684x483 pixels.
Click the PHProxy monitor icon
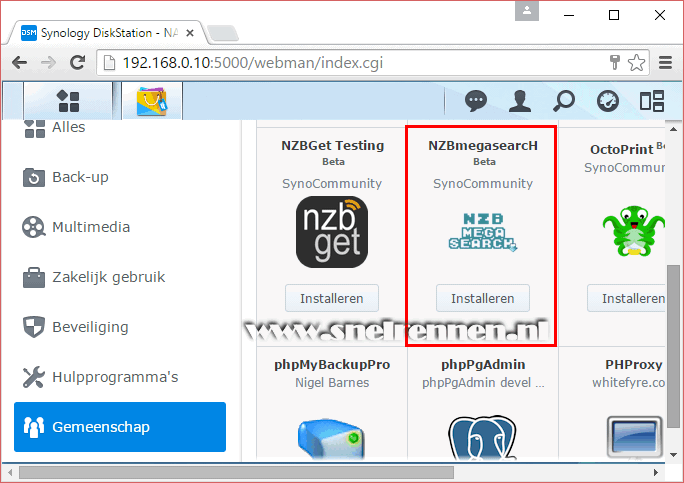635,437
